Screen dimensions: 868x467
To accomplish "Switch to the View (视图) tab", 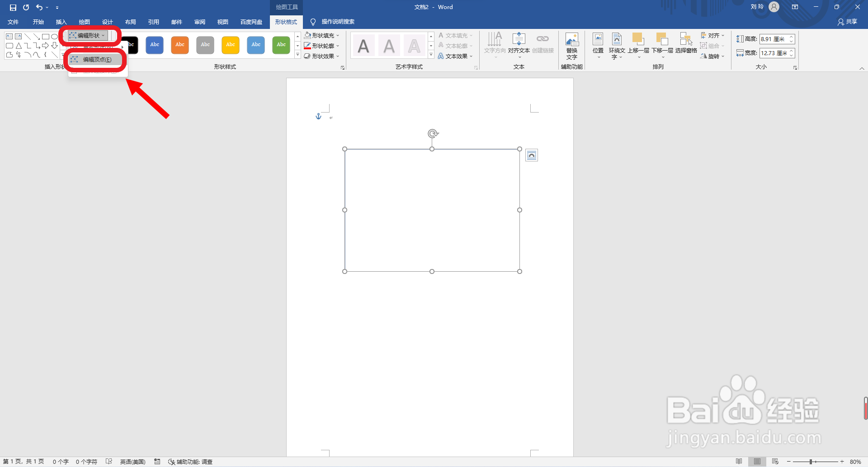I will click(x=223, y=22).
